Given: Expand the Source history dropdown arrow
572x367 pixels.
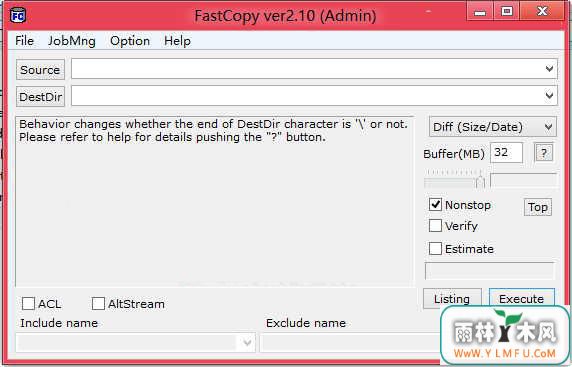Looking at the screenshot, I should tap(549, 69).
